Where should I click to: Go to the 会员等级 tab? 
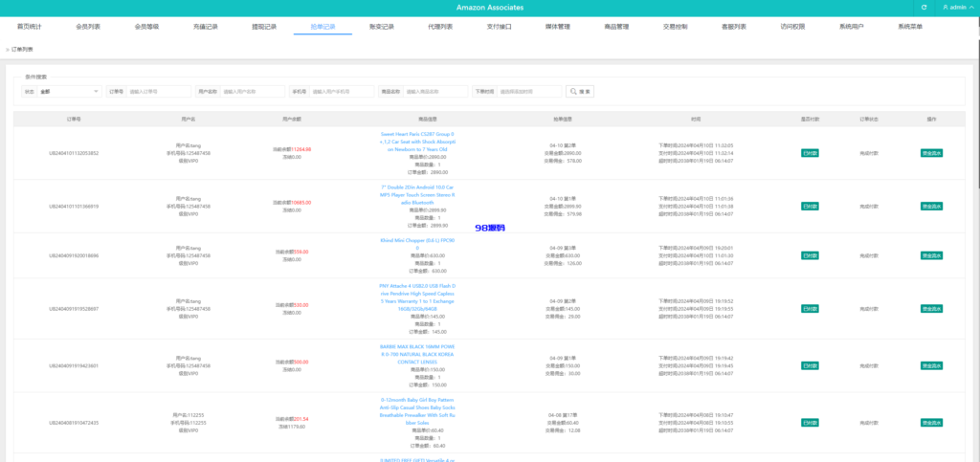pos(146,27)
